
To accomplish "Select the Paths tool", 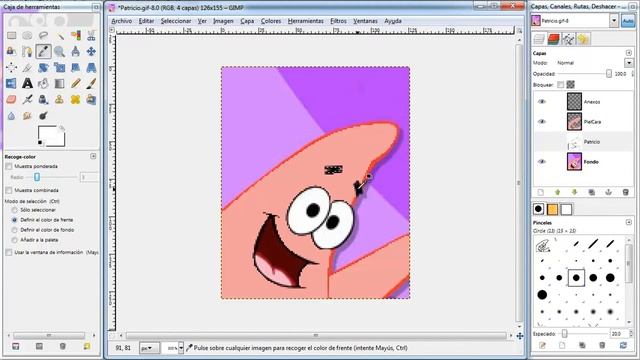I will (27, 51).
